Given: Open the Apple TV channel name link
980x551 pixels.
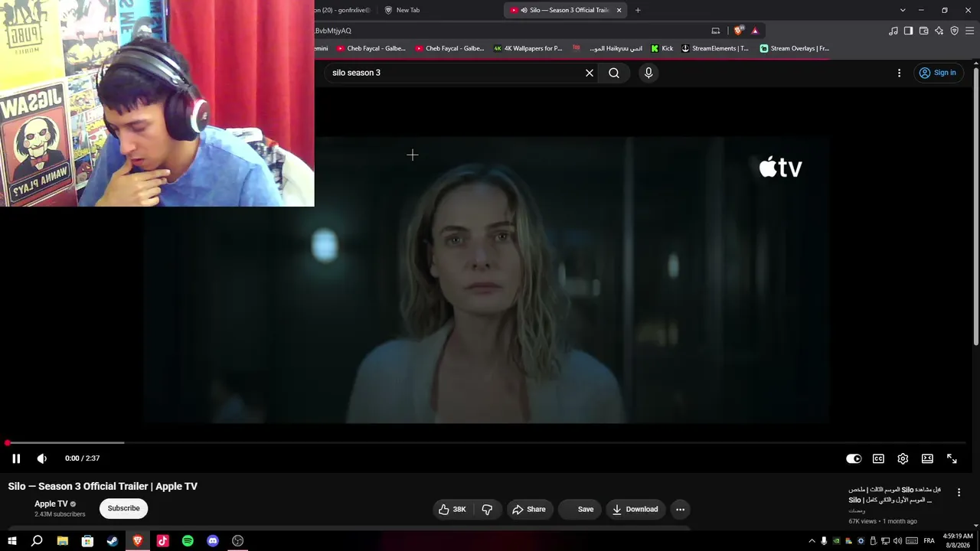Looking at the screenshot, I should click(x=51, y=504).
